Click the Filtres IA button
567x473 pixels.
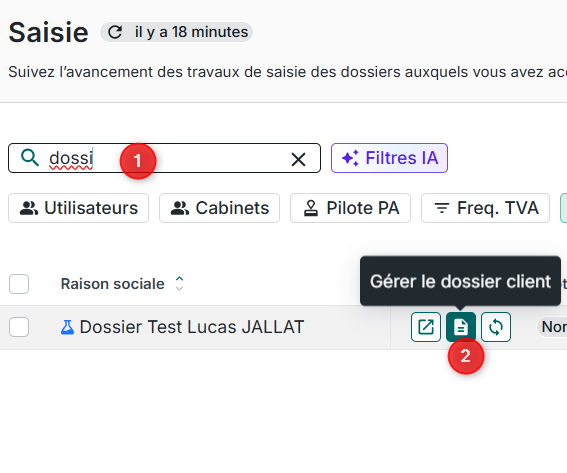click(389, 158)
